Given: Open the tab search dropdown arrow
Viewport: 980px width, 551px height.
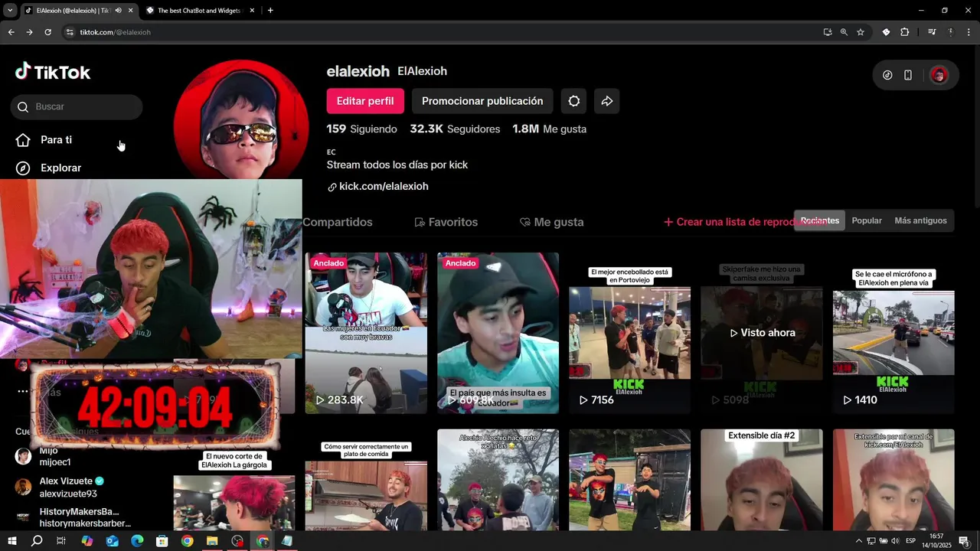Looking at the screenshot, I should click(10, 11).
